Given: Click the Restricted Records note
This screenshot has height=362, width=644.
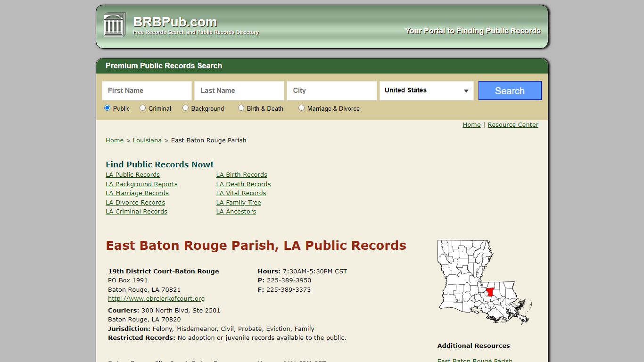Looking at the screenshot, I should coord(227,338).
